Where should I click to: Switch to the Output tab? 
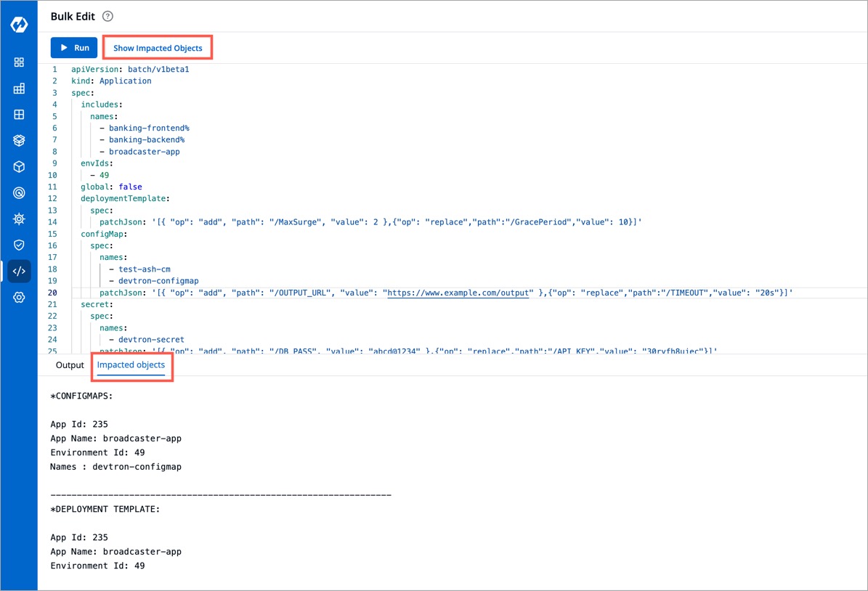click(x=70, y=365)
